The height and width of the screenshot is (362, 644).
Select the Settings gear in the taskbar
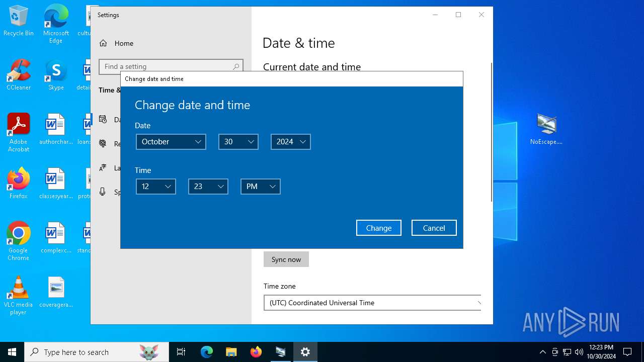(305, 352)
